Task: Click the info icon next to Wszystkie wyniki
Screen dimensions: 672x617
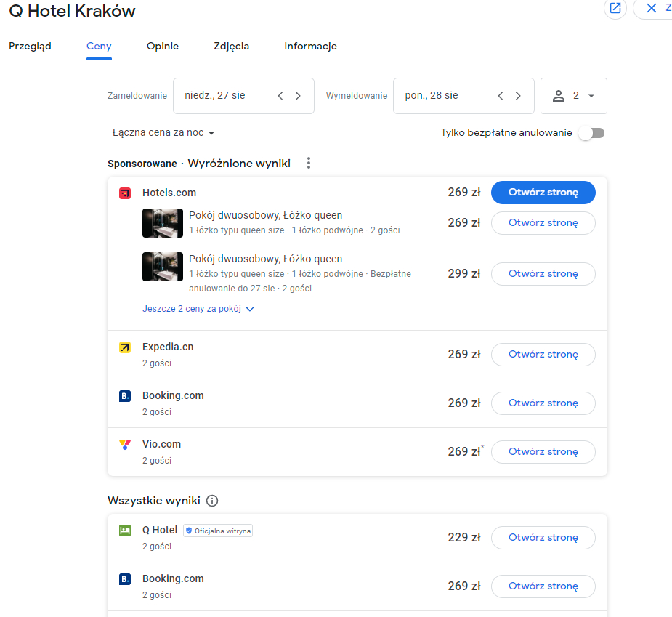Action: coord(212,501)
